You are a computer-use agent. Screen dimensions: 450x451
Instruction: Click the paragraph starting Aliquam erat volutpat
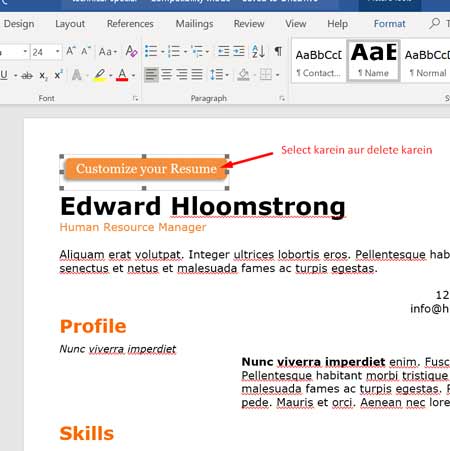pos(255,261)
